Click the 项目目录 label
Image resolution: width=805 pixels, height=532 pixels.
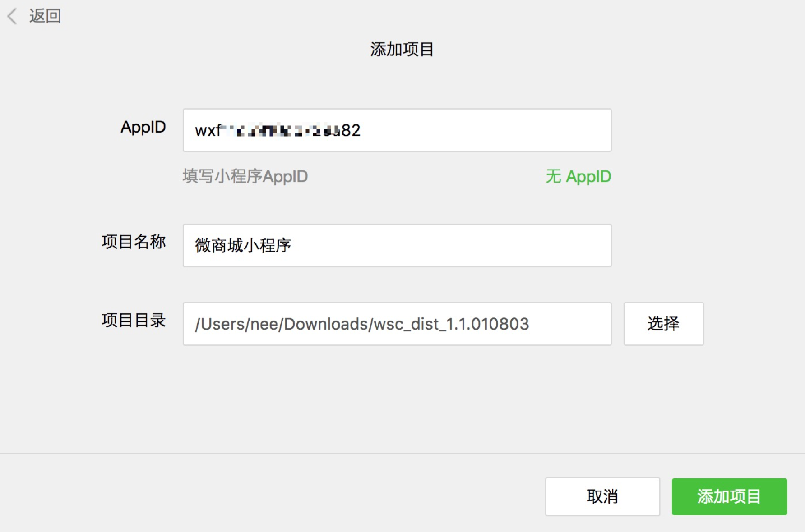pyautogui.click(x=134, y=320)
